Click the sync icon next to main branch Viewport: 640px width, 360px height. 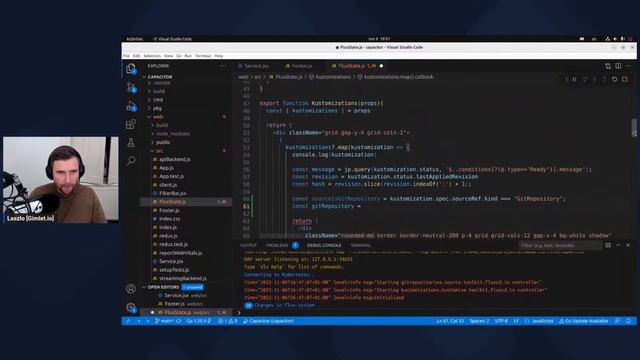click(x=178, y=321)
